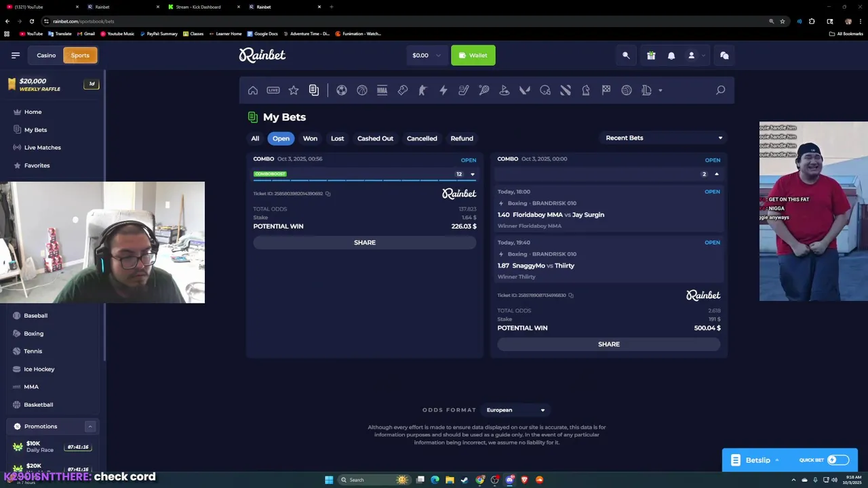Select the betslip history icon in sports bar

coord(314,90)
